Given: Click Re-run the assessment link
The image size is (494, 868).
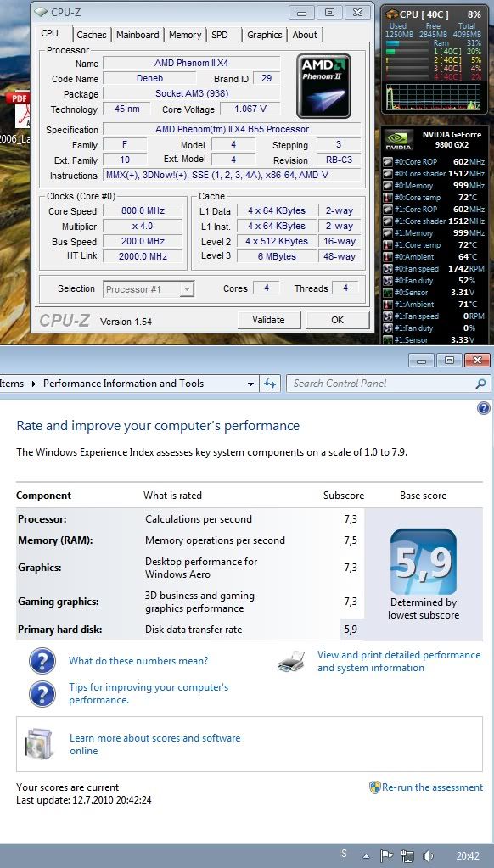Looking at the screenshot, I should (433, 787).
